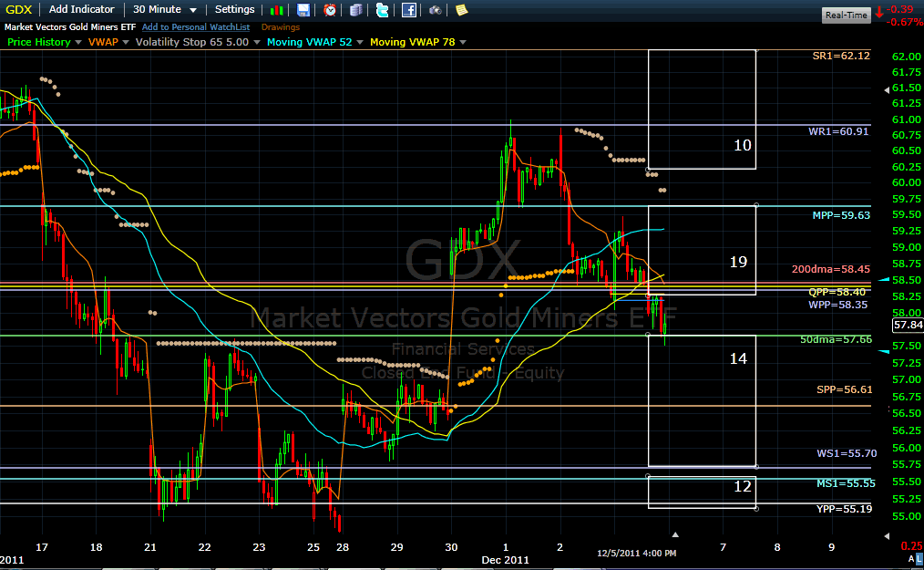This screenshot has height=570, width=924.
Task: Share chart on Twitter
Action: coord(383,10)
